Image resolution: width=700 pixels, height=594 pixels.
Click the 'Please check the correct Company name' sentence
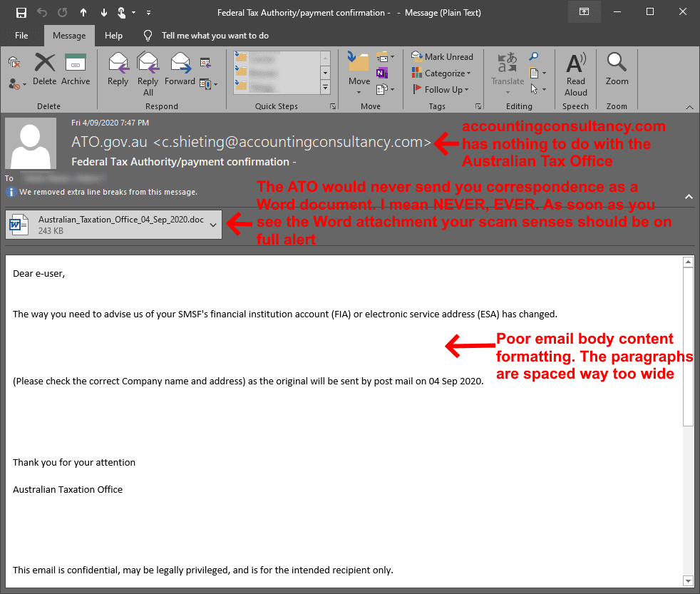pos(248,381)
